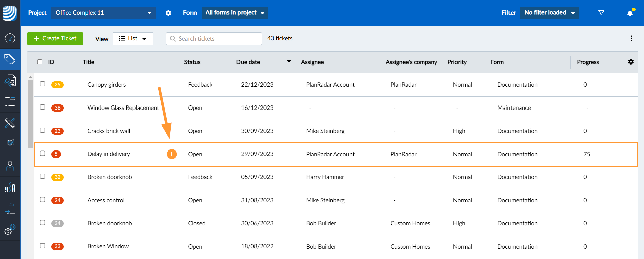Open the dashboard gauge icon in sidebar
The height and width of the screenshot is (259, 644).
tap(10, 38)
